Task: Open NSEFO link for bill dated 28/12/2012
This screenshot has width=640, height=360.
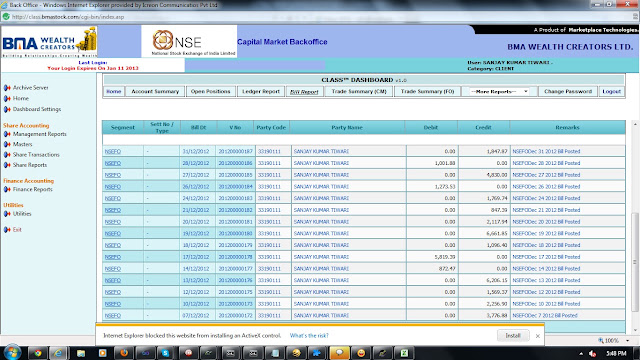Action: pyautogui.click(x=113, y=163)
